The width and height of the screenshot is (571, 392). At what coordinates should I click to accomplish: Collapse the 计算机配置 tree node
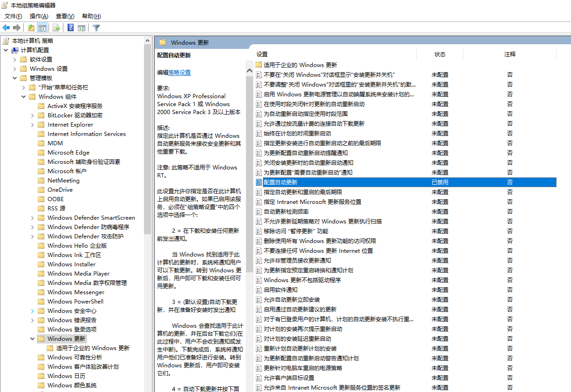tap(6, 50)
